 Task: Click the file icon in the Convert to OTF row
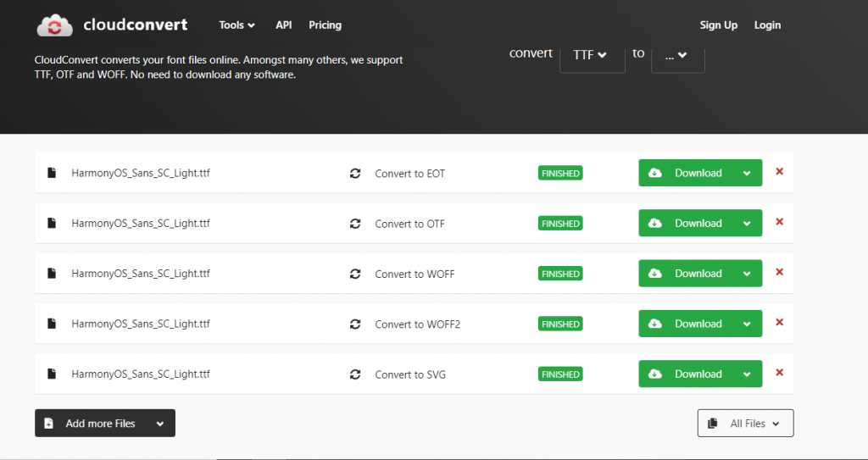tap(52, 224)
